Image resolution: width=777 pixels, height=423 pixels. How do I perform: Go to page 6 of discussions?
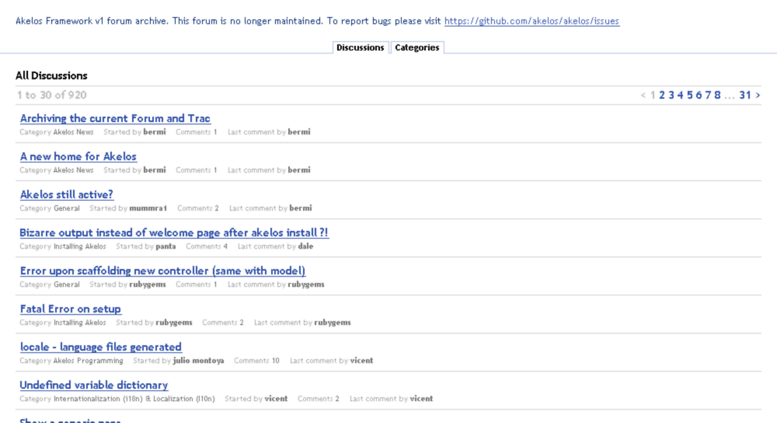699,95
